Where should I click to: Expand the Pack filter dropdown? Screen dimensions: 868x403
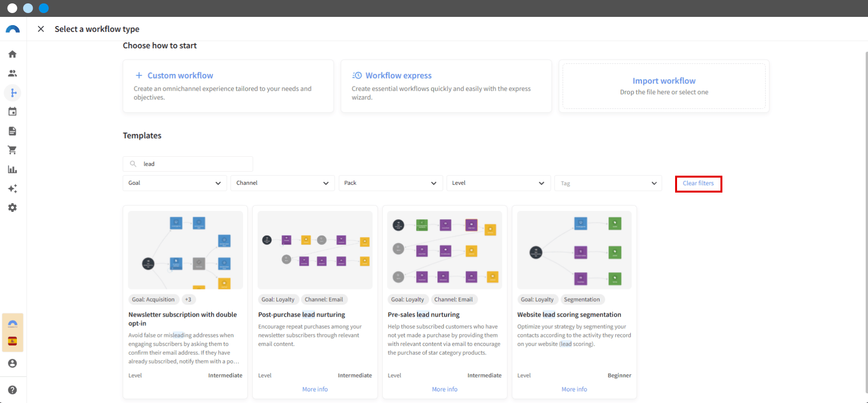[391, 183]
